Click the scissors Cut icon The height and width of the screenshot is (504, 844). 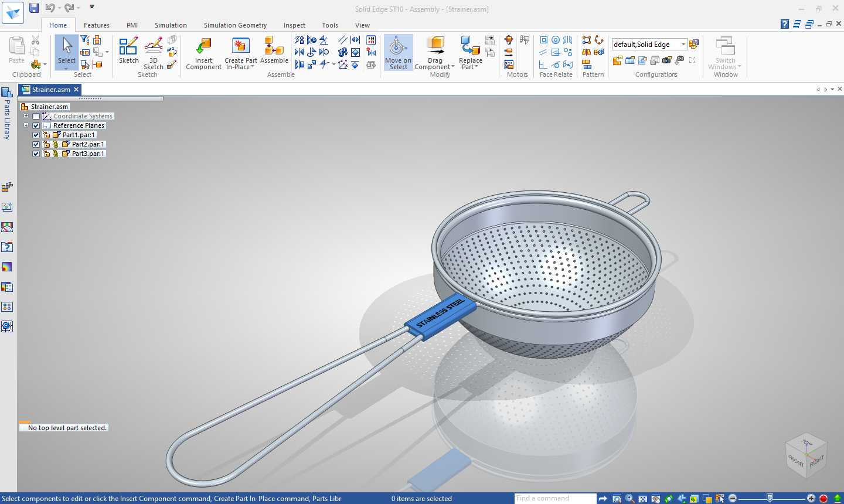coord(36,40)
